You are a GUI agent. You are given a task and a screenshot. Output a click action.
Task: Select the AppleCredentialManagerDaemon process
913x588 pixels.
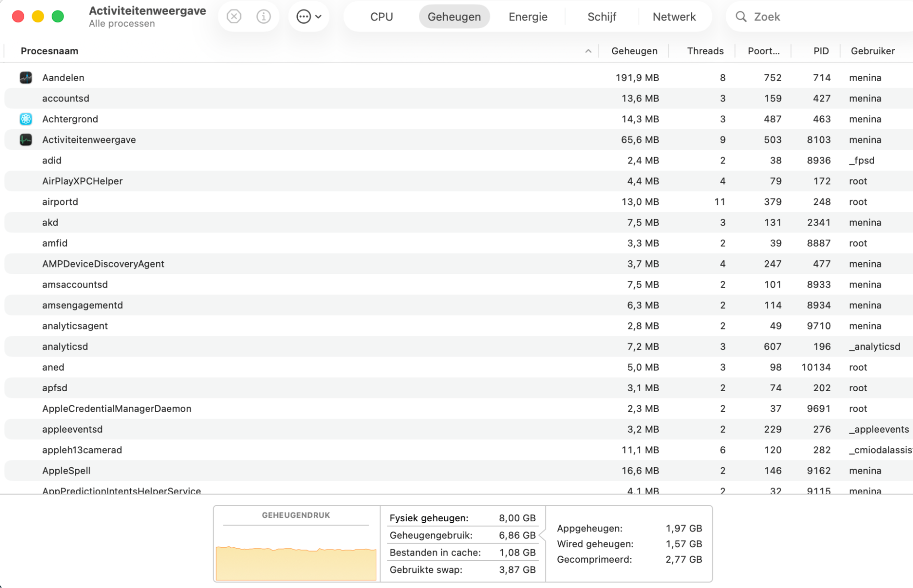click(459, 409)
